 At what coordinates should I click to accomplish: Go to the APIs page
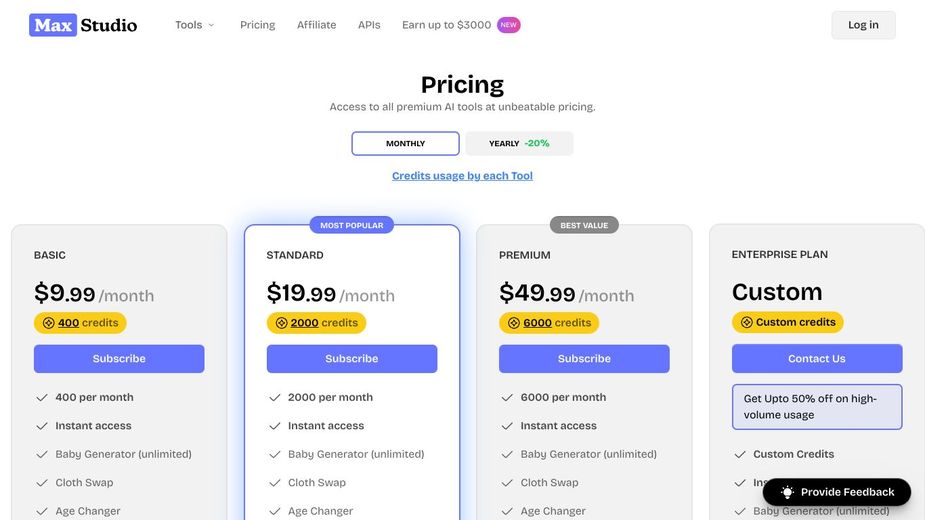point(369,25)
